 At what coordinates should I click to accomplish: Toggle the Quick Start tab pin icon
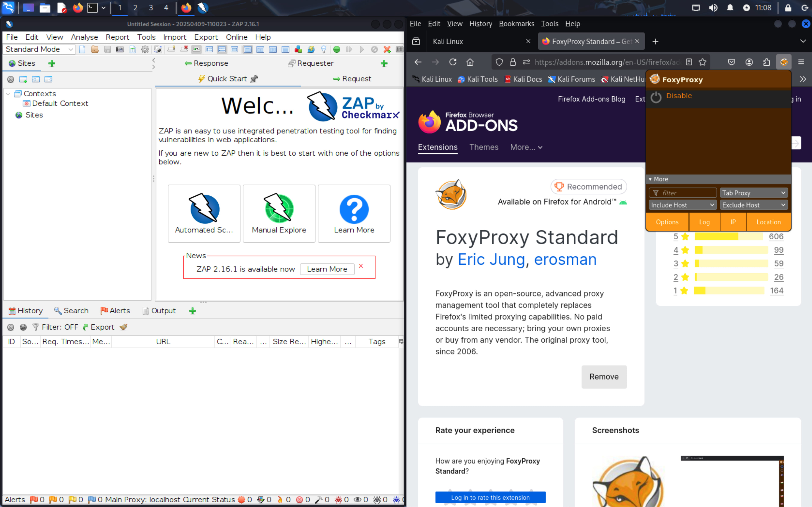pyautogui.click(x=254, y=79)
